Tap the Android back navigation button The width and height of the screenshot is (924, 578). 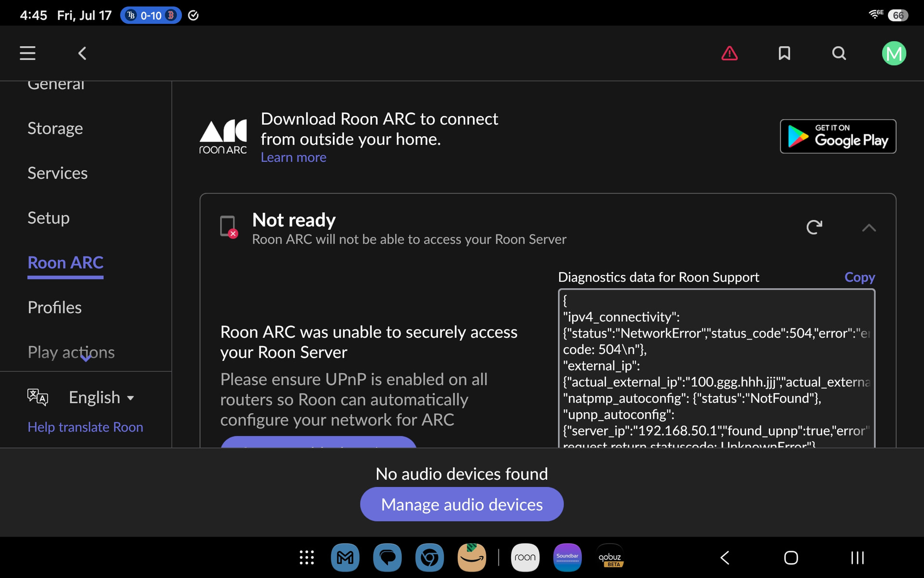point(725,558)
